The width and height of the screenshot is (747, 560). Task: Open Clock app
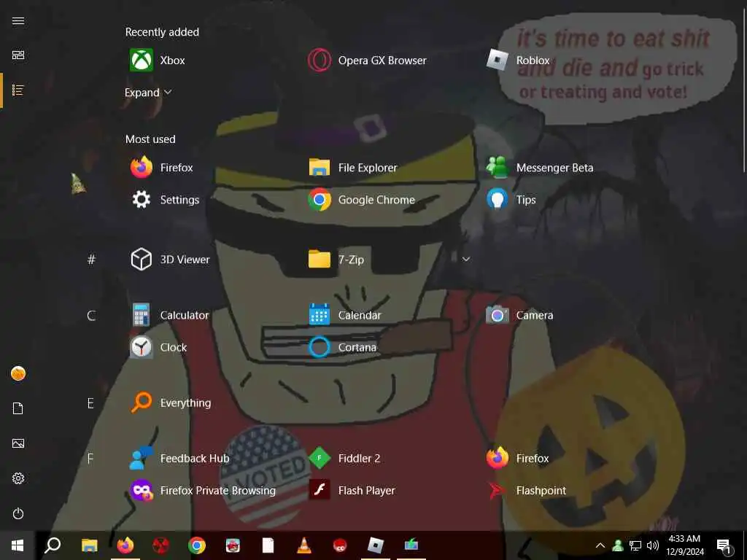coord(158,347)
